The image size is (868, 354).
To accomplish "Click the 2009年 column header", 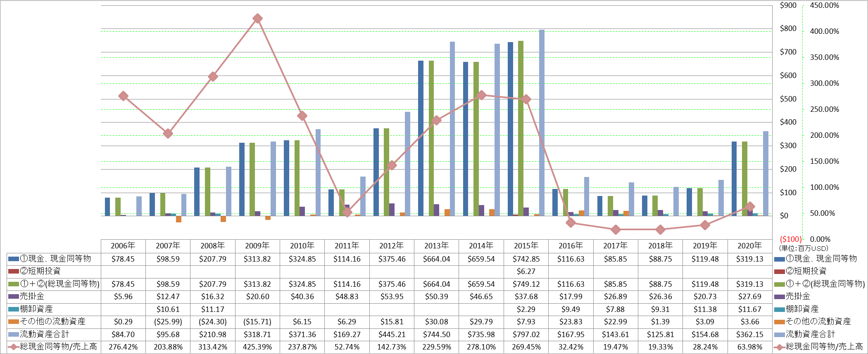I will point(257,246).
